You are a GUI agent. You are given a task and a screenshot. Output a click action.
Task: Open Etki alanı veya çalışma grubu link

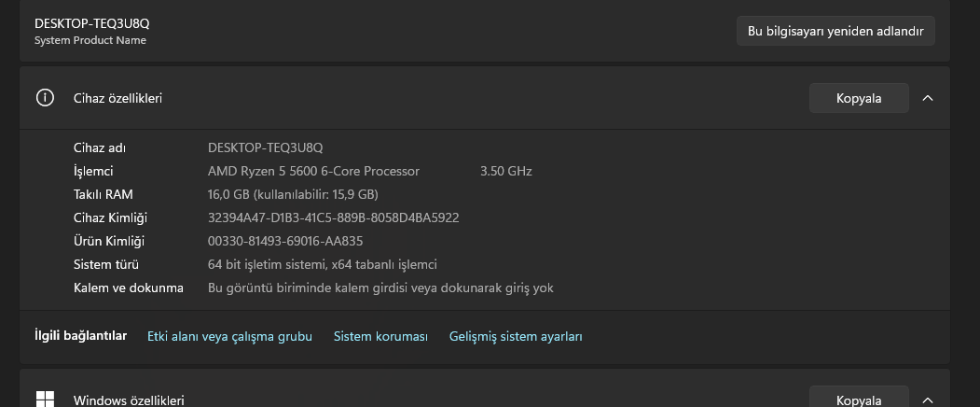point(229,336)
